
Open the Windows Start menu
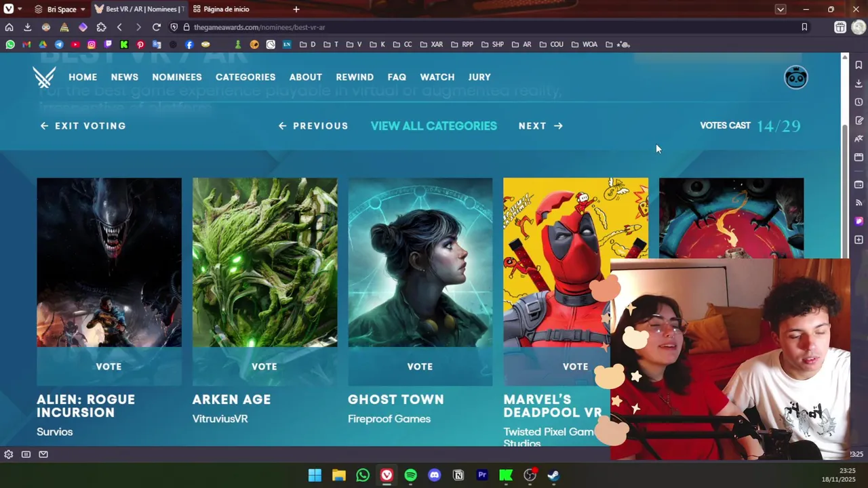315,475
